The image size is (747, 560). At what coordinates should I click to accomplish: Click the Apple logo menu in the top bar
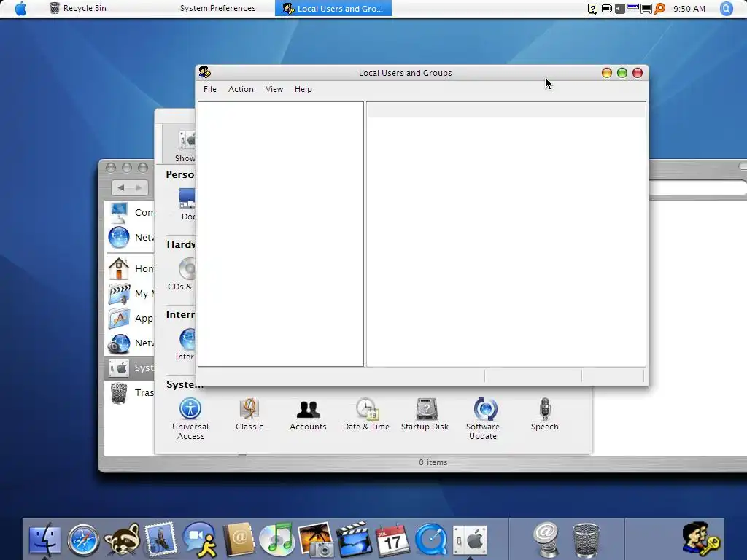[x=20, y=8]
